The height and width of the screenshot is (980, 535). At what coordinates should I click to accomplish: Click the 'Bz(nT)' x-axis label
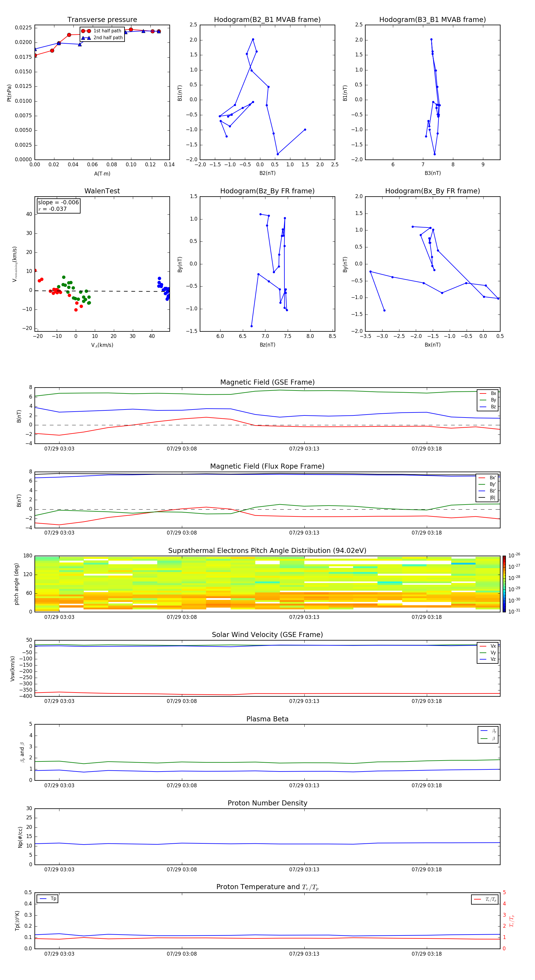point(267,345)
